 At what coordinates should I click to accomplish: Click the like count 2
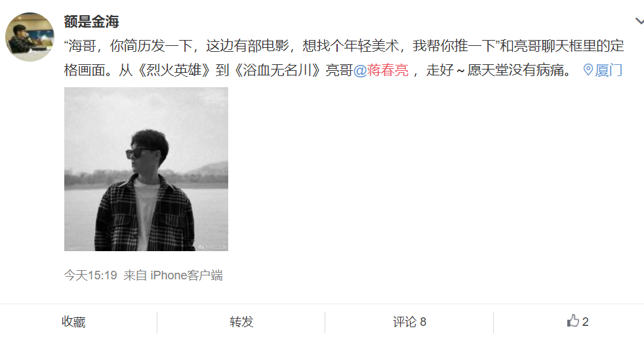(x=585, y=322)
